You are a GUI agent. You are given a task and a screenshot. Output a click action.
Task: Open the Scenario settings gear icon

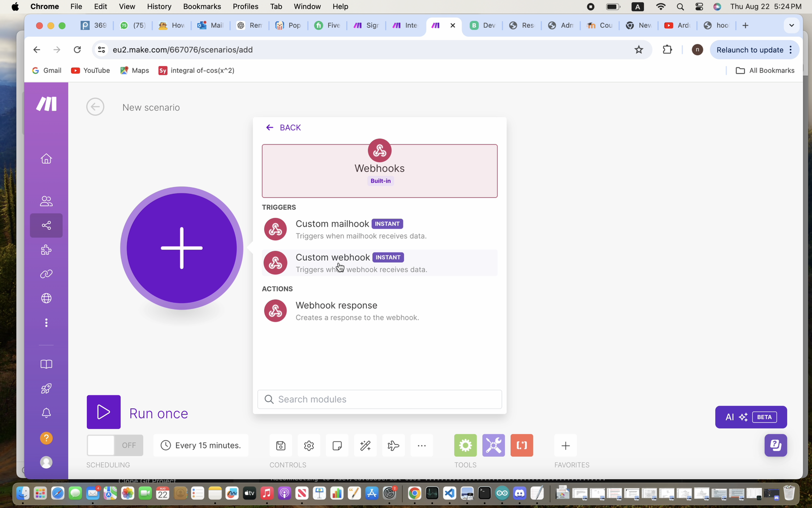click(309, 445)
